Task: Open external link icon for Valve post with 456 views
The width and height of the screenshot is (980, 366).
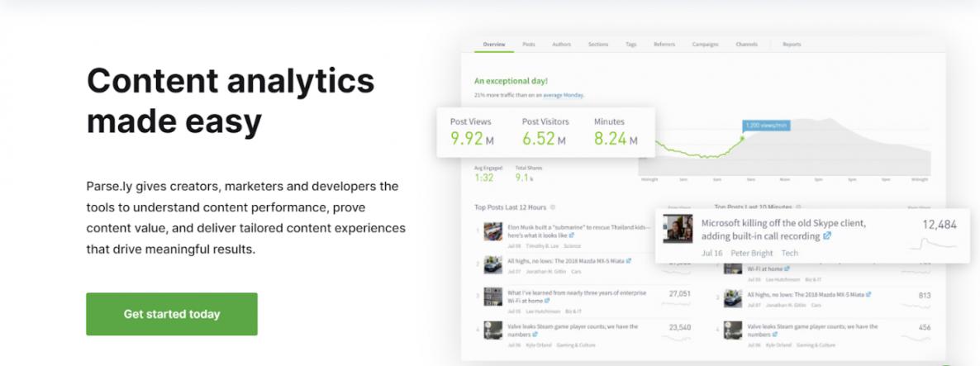Action: point(775,334)
